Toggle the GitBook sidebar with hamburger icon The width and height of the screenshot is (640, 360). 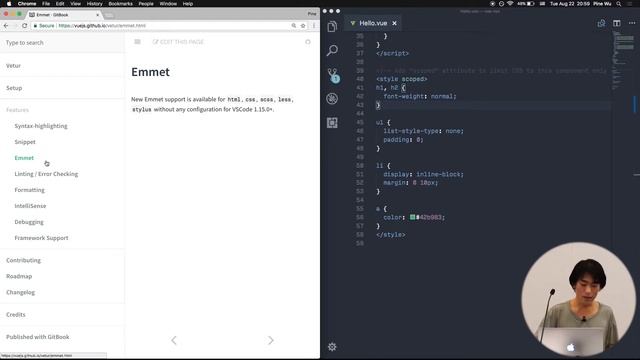tap(138, 42)
